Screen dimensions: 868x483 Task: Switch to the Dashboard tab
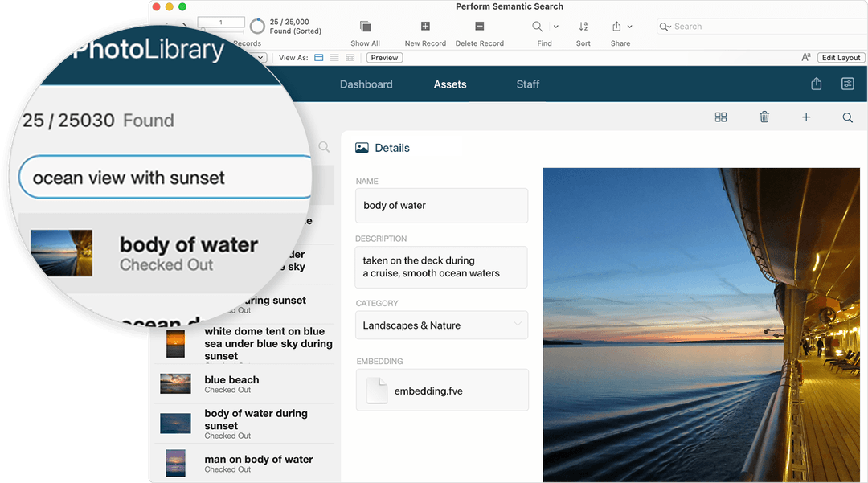point(366,84)
